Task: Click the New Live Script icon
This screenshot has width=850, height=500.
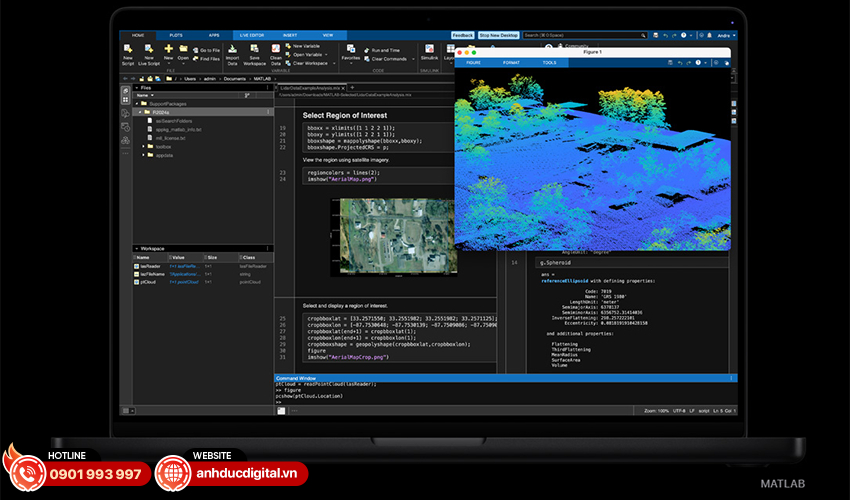Action: 148,48
